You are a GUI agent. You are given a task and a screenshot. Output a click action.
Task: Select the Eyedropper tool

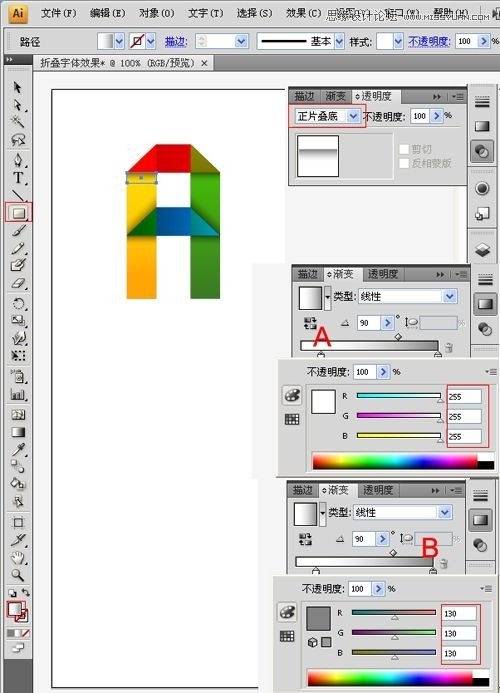(x=18, y=449)
